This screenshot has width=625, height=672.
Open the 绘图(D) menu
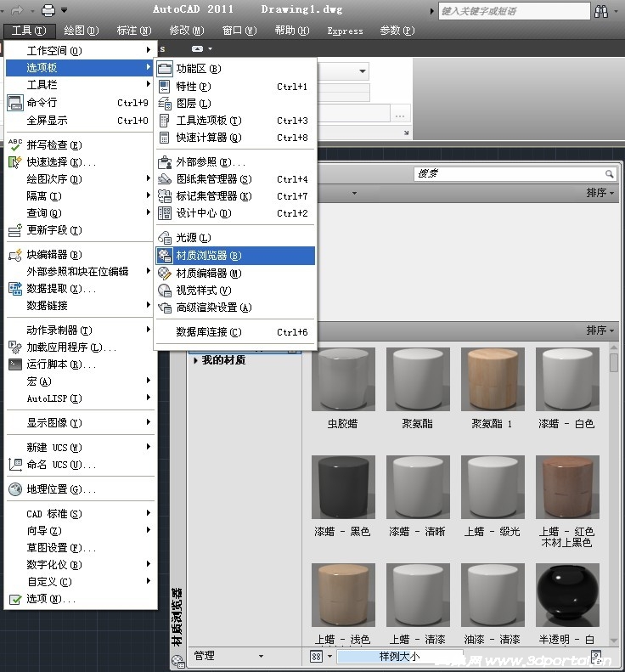(82, 31)
